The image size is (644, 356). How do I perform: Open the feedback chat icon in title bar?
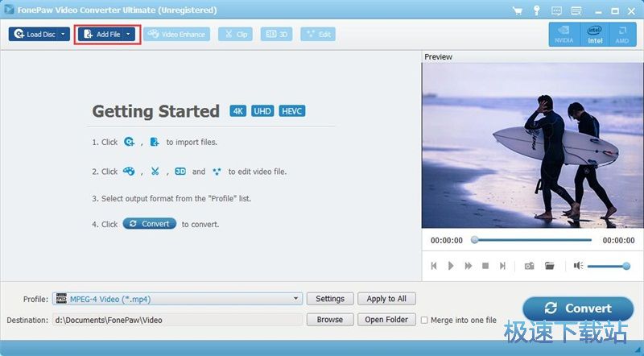tap(556, 10)
